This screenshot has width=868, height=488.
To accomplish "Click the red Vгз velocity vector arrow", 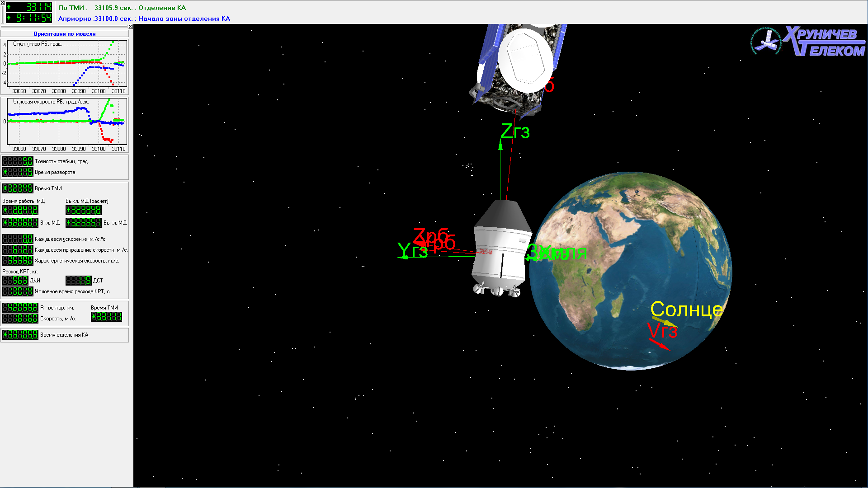I will tap(660, 344).
